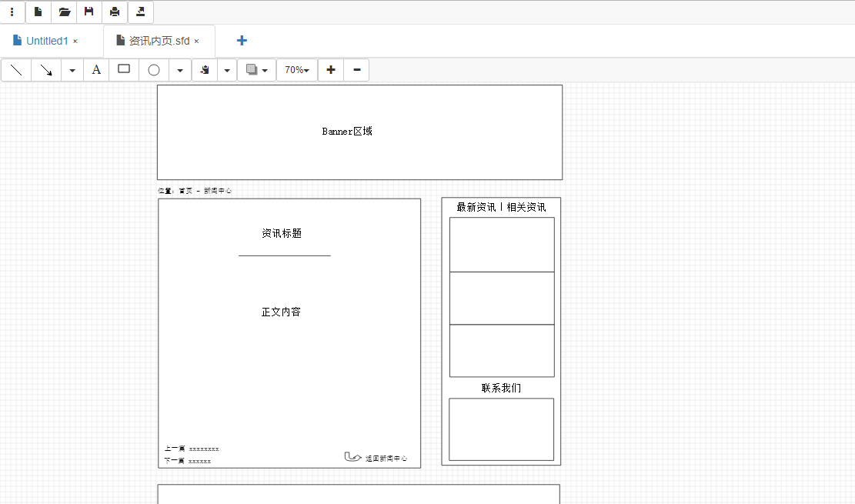855x504 pixels.
Task: Select the 上一篇 xxxxxxxx text
Action: pos(192,449)
